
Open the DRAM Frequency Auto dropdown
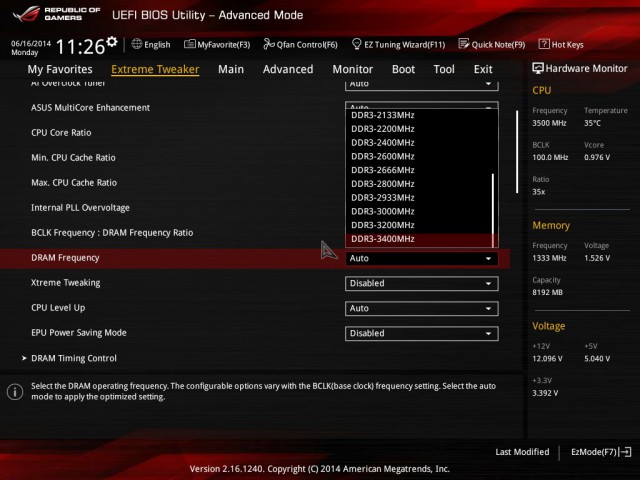422,258
